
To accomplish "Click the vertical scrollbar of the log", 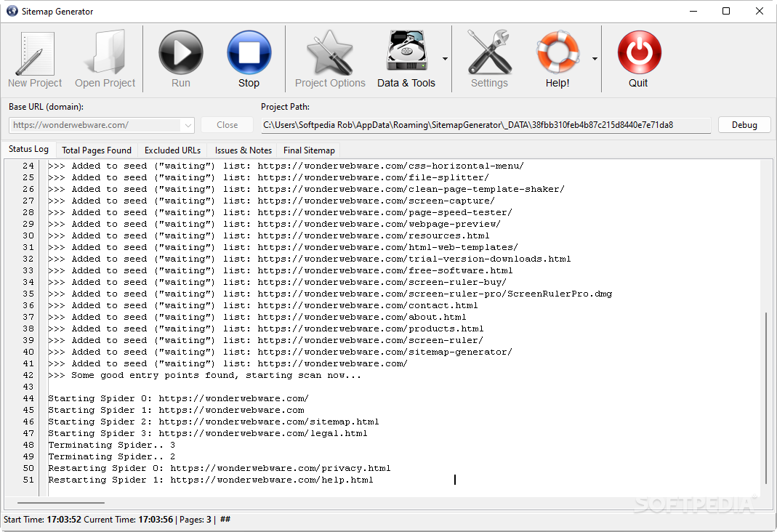I will pyautogui.click(x=766, y=398).
